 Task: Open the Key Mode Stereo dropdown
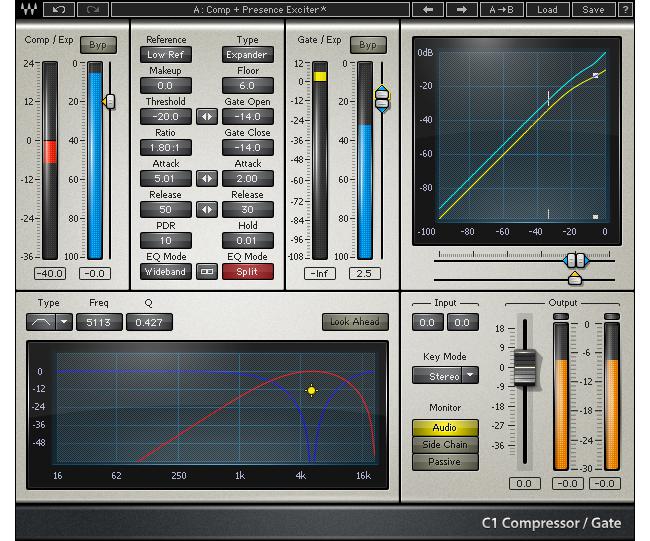point(445,376)
